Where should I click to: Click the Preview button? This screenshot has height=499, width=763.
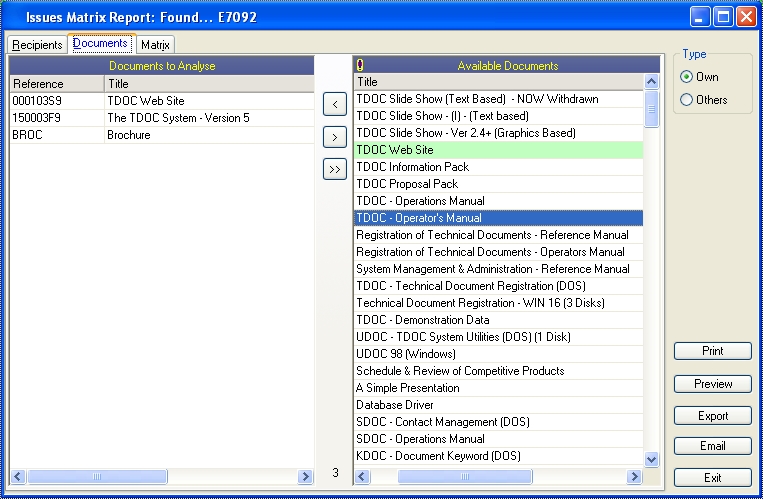click(713, 384)
